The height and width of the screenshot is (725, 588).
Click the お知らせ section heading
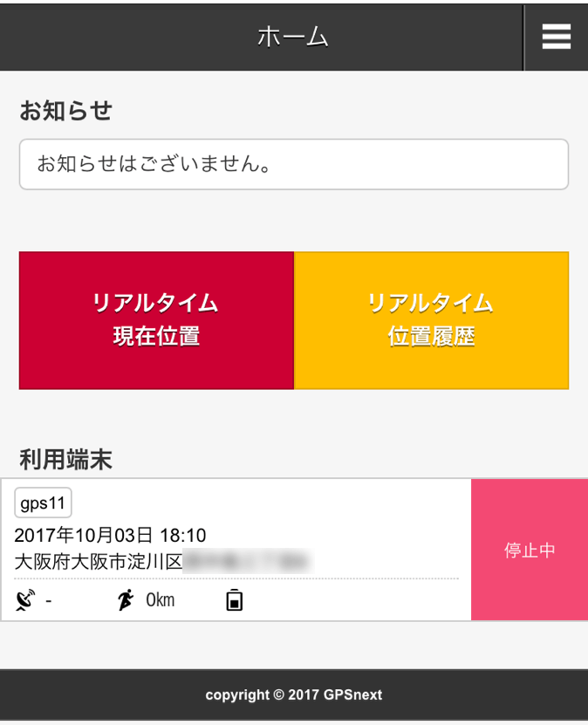[x=66, y=112]
